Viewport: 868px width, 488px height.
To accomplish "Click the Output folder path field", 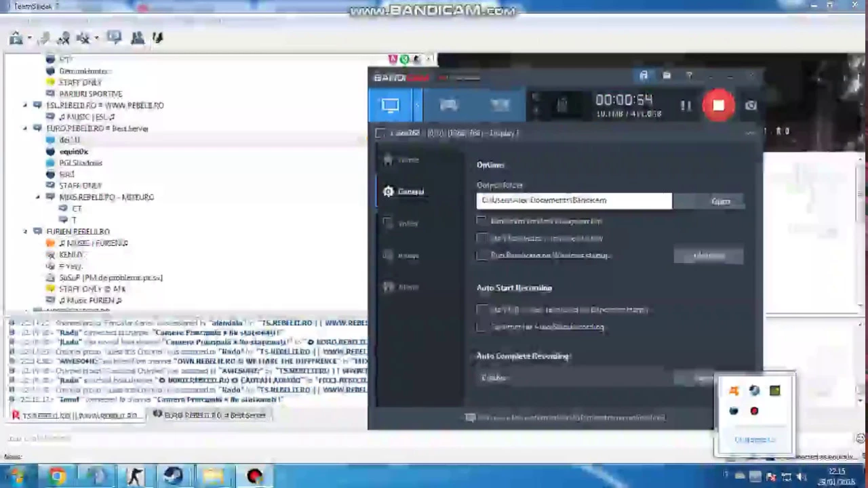I will pos(574,201).
